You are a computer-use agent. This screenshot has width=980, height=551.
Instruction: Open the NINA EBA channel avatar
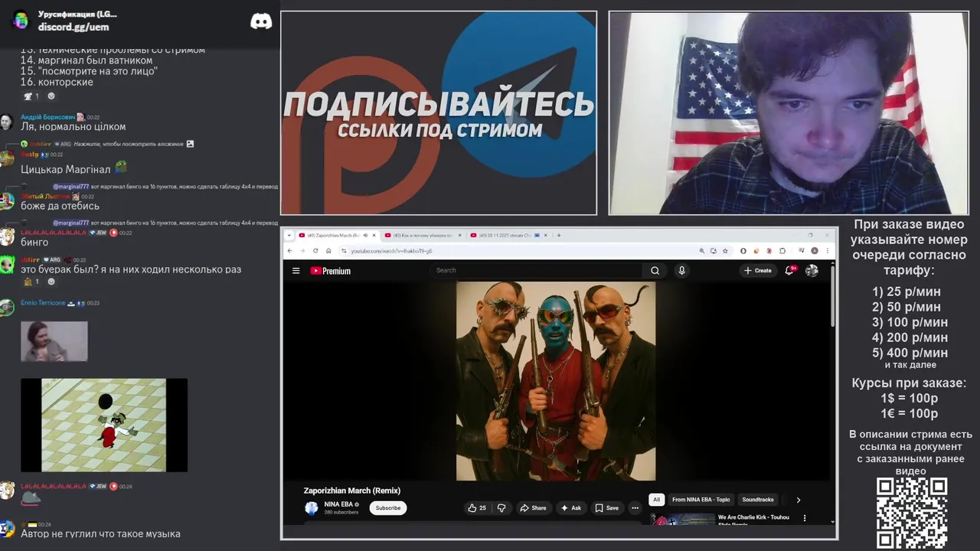[312, 507]
